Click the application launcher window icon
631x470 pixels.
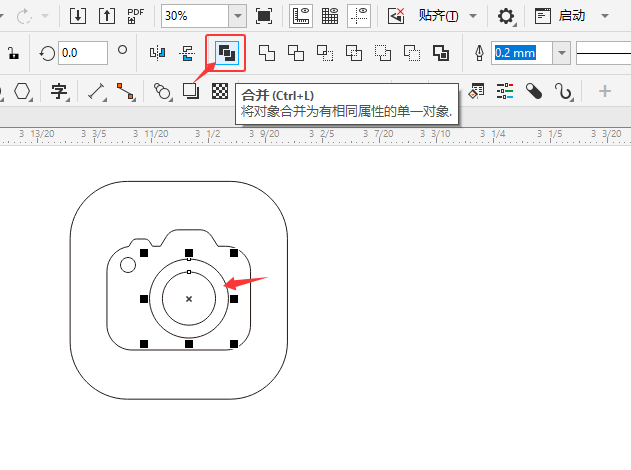tap(542, 16)
